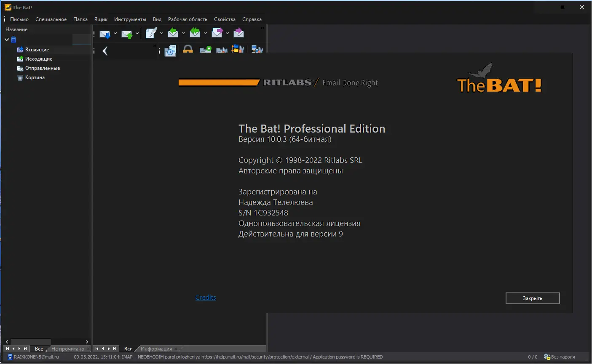Open folder properties wrench icon
Viewport: 592px width, 364px height.
coord(222,50)
